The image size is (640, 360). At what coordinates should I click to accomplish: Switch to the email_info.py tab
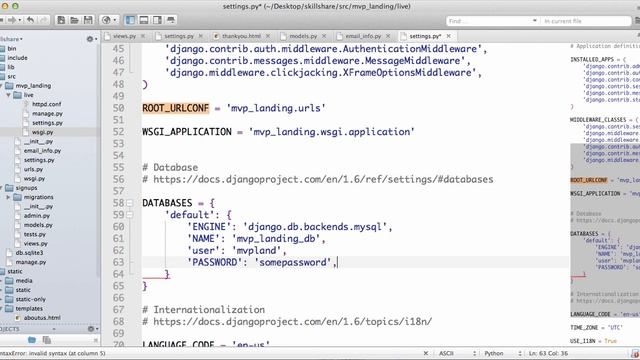(x=363, y=36)
